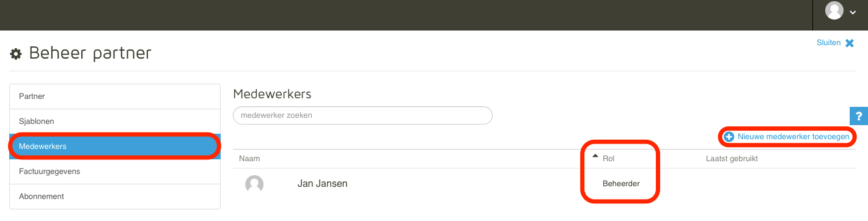Viewport: 868px width, 221px height.
Task: Click Jan Jansen's profile avatar
Action: tap(254, 184)
